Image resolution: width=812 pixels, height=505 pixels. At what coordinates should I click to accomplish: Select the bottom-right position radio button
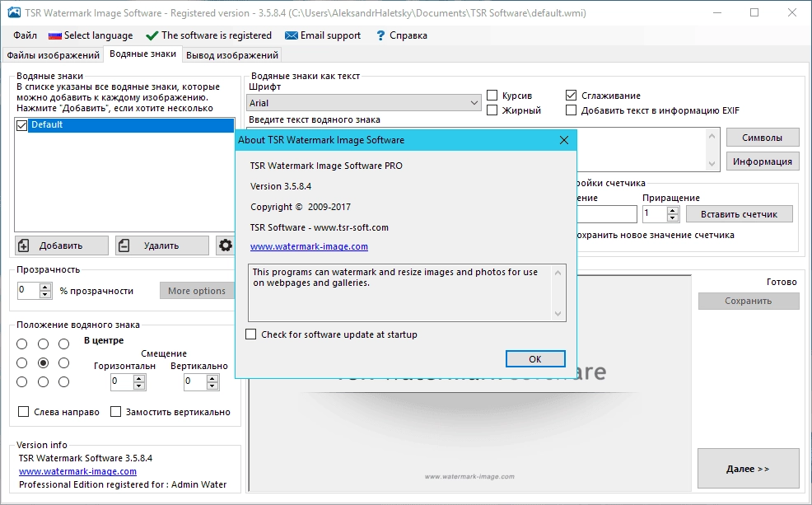(x=63, y=381)
